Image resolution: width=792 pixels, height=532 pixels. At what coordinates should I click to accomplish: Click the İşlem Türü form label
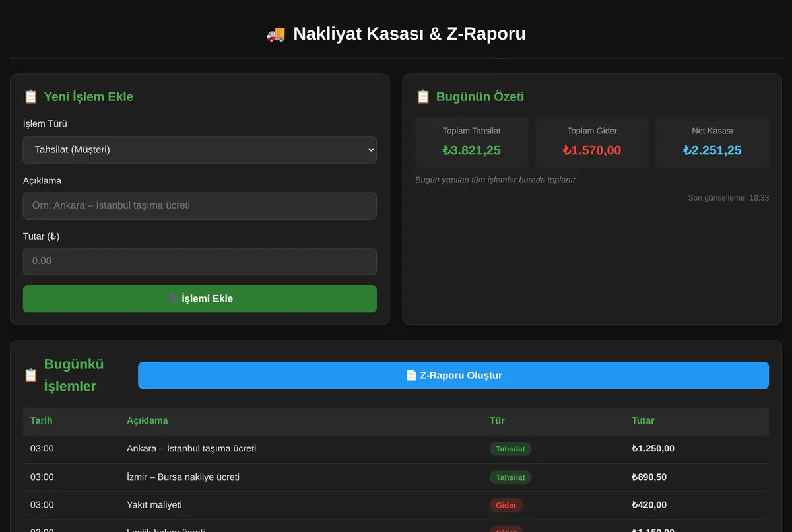45,124
